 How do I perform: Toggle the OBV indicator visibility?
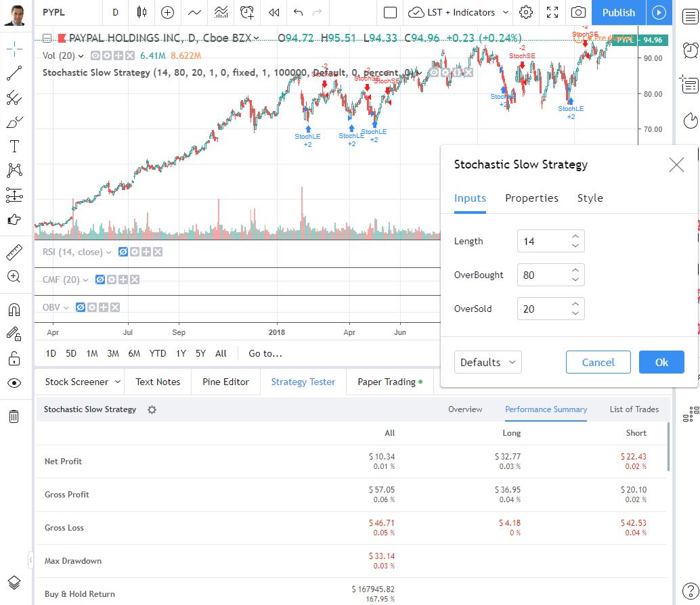[x=80, y=307]
